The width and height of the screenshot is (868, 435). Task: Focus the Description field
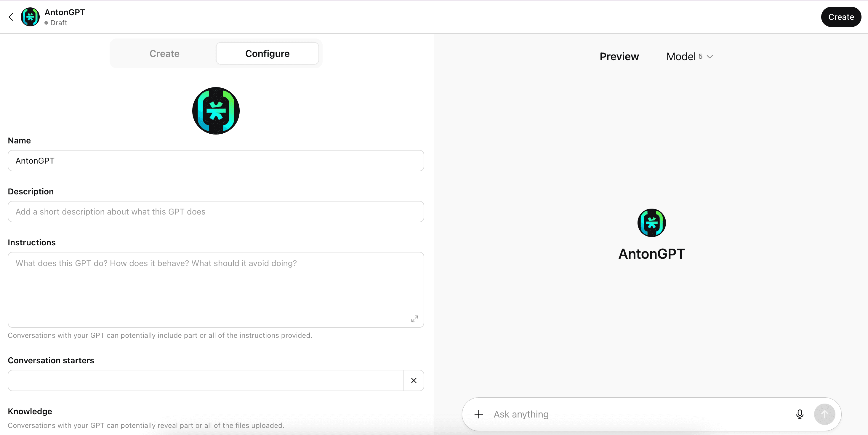pos(216,212)
